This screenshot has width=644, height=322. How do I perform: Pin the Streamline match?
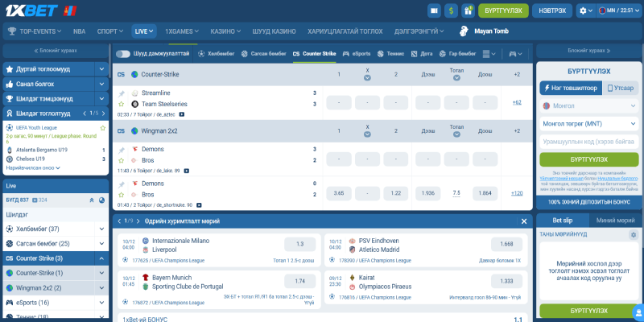tap(122, 93)
